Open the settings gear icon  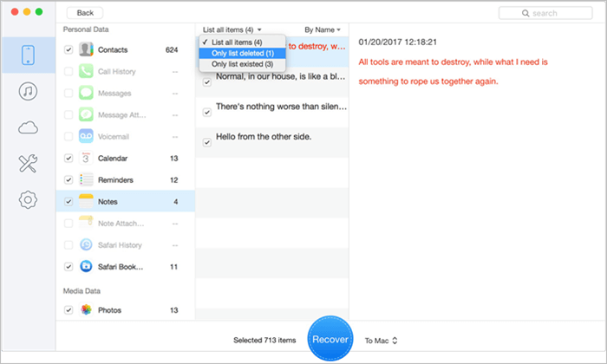point(28,199)
